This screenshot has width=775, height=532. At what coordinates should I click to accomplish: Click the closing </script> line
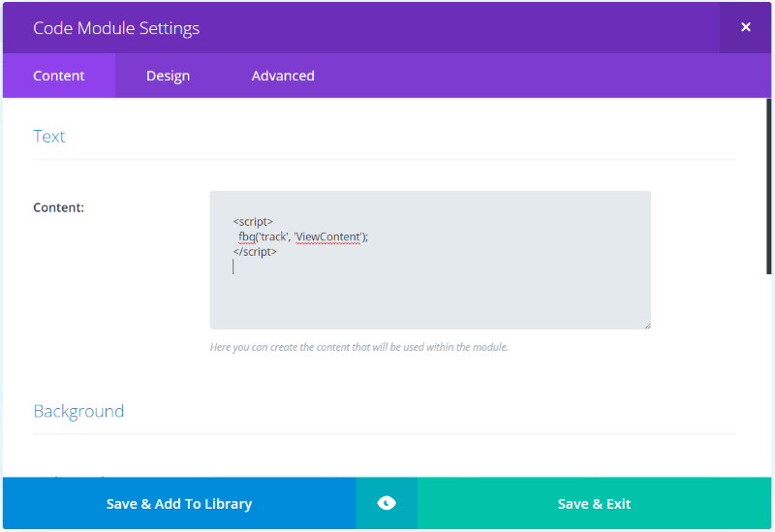(255, 252)
